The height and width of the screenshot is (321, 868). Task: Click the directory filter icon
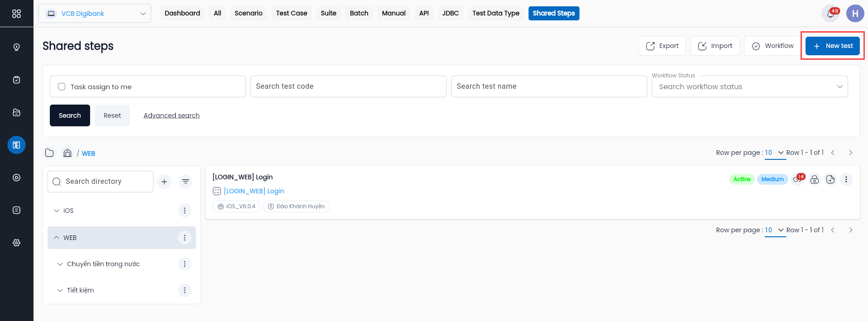pyautogui.click(x=186, y=182)
